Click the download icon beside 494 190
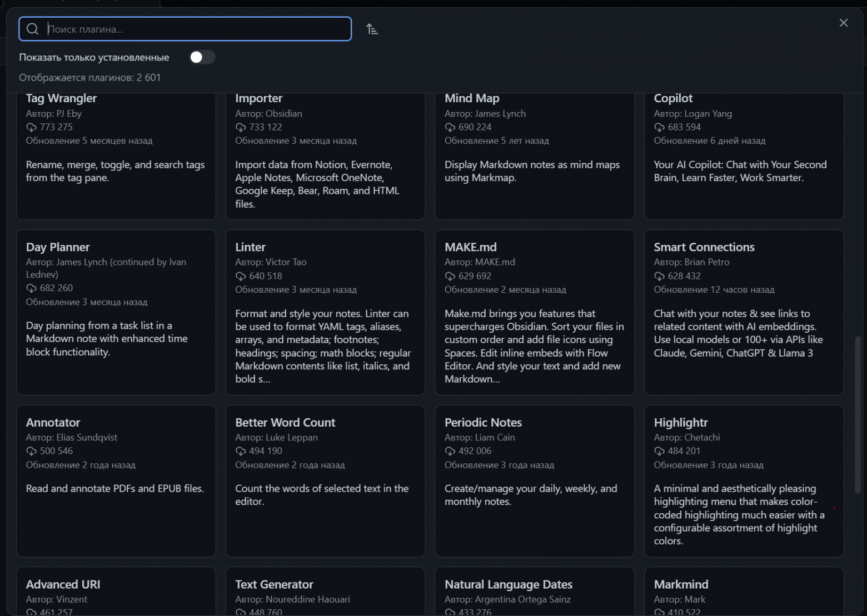 [241, 451]
